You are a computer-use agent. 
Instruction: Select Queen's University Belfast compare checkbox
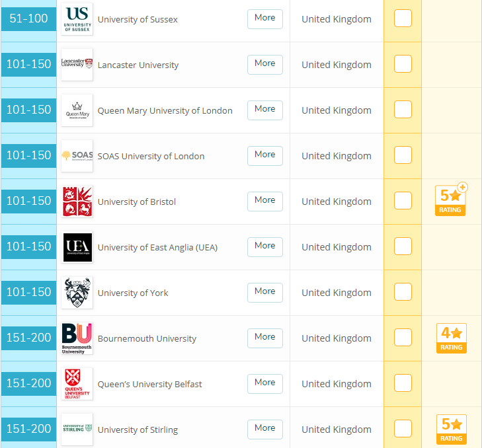403,383
